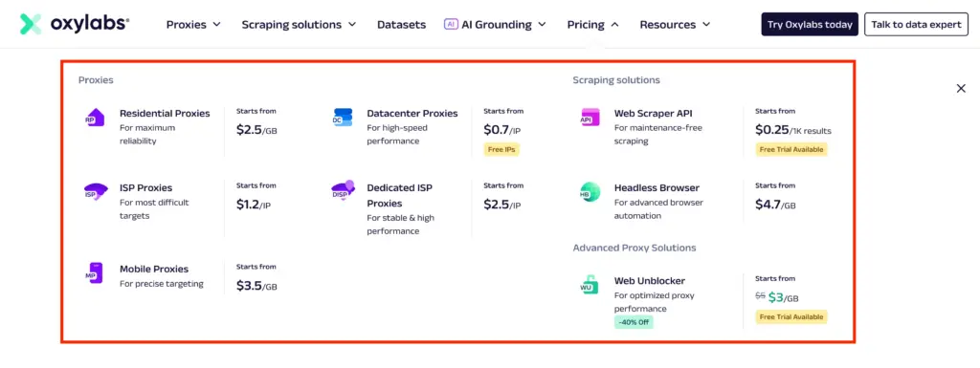Image resolution: width=980 pixels, height=368 pixels.
Task: Click the Pricing nav item
Action: coord(593,24)
